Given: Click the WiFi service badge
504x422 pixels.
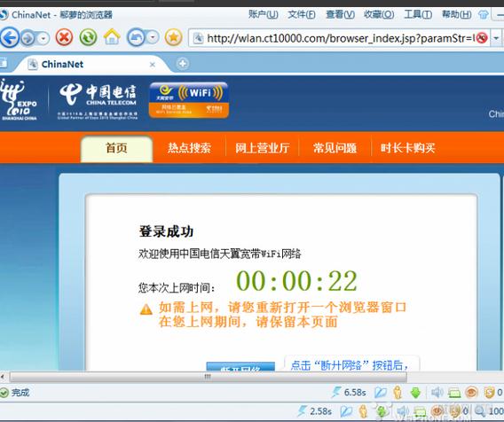Looking at the screenshot, I should [189, 100].
